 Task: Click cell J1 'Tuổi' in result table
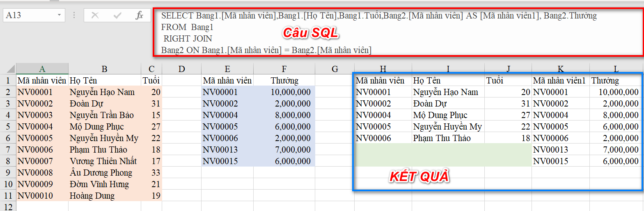click(x=508, y=80)
